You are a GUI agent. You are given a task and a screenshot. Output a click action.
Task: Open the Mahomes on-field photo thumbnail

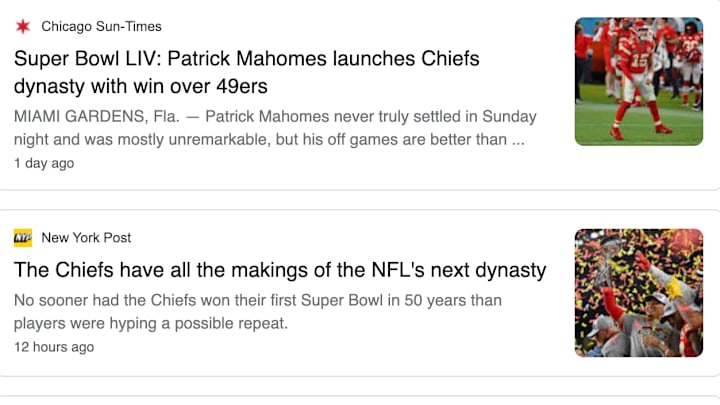639,81
